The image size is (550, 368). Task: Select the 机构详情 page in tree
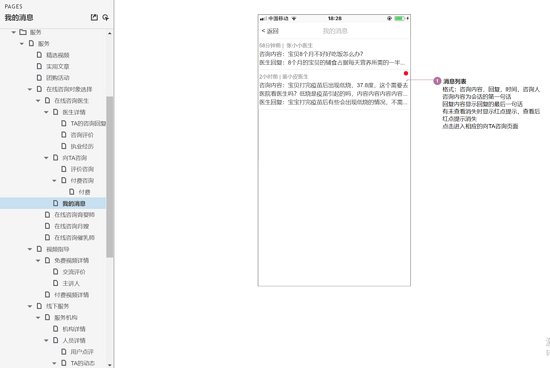tap(74, 329)
